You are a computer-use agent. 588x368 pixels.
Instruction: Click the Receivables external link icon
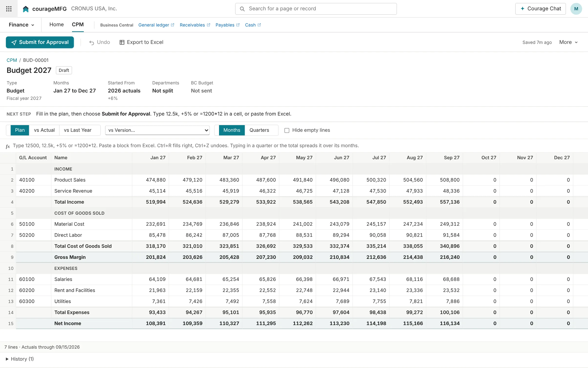[208, 25]
